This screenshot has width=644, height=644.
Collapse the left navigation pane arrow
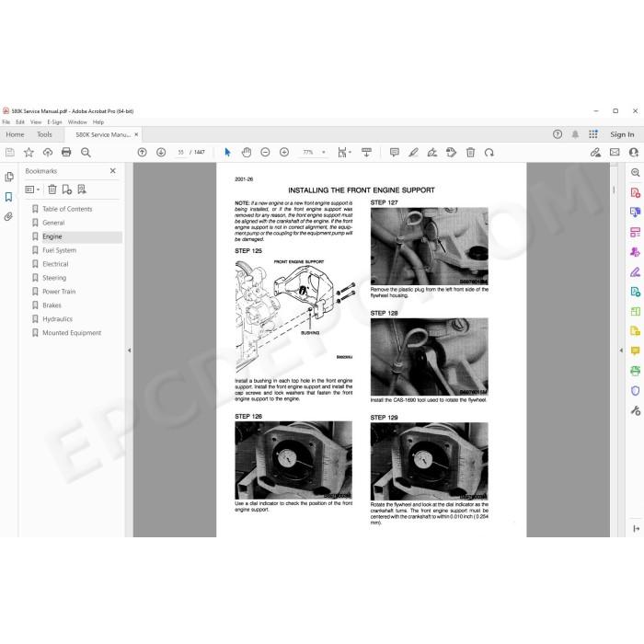pos(130,351)
